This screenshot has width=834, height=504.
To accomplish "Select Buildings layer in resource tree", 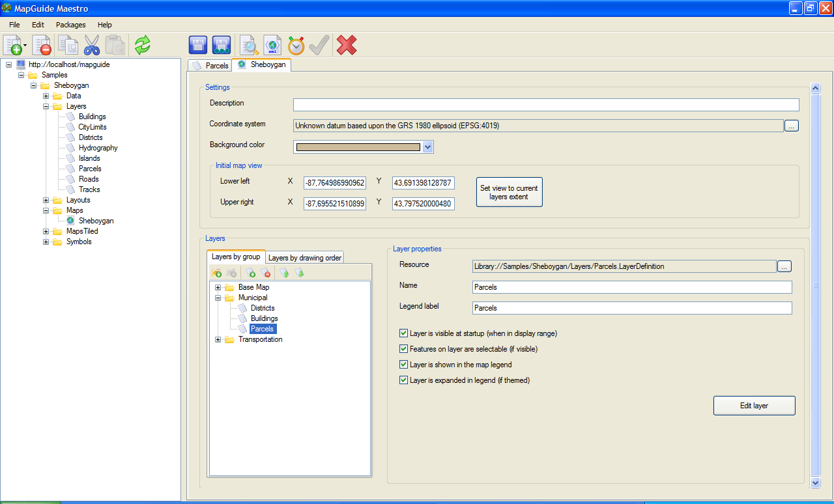I will pyautogui.click(x=92, y=117).
